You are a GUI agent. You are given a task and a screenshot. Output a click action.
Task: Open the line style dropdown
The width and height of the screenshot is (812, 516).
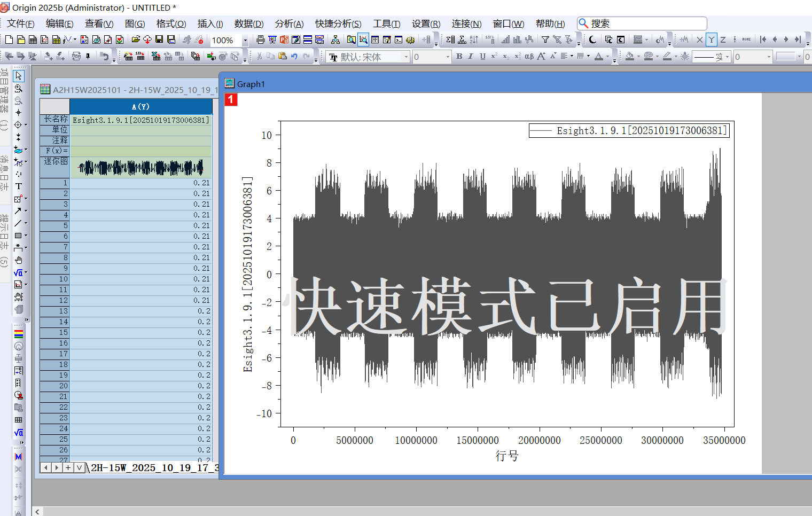(727, 57)
